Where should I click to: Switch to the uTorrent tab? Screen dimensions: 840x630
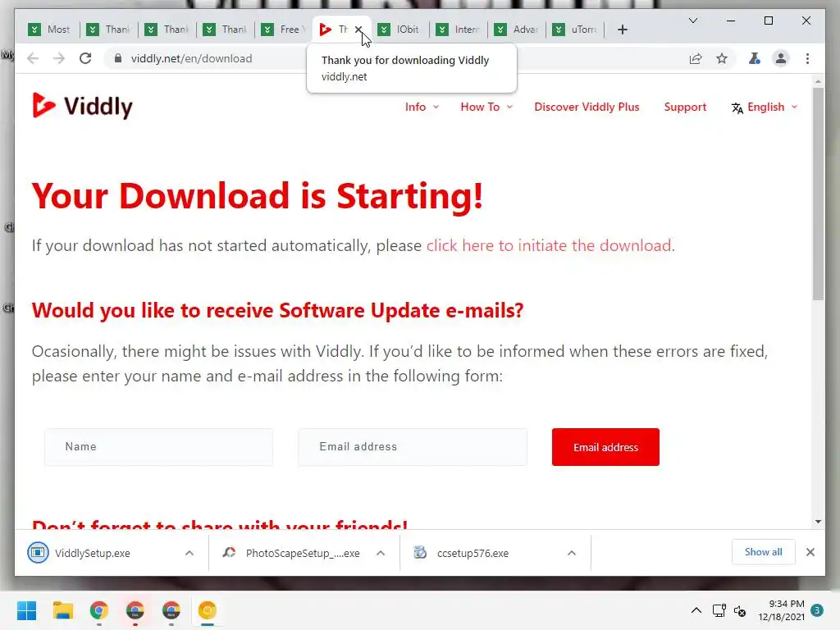(x=576, y=30)
